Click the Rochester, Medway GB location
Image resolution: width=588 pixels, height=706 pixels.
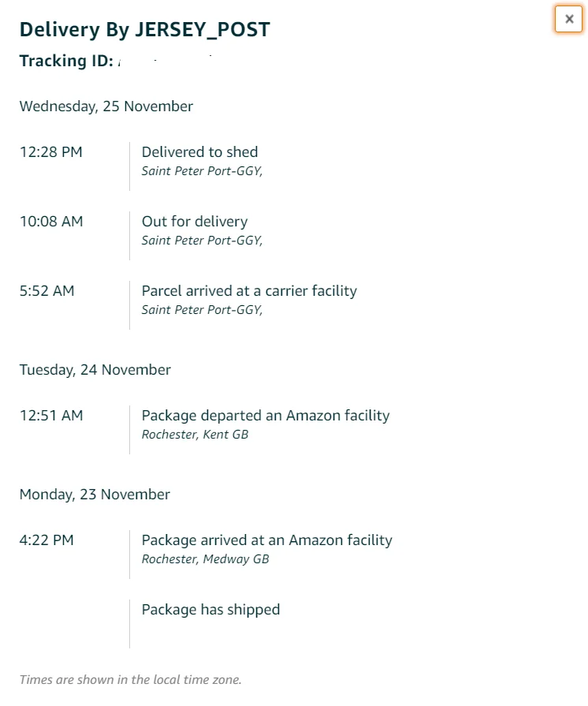pos(205,559)
